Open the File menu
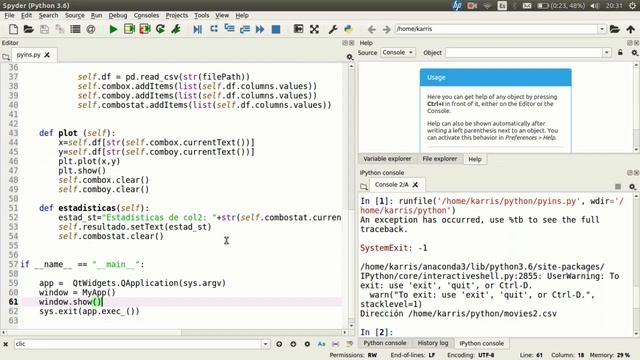640x360 pixels. [x=9, y=15]
